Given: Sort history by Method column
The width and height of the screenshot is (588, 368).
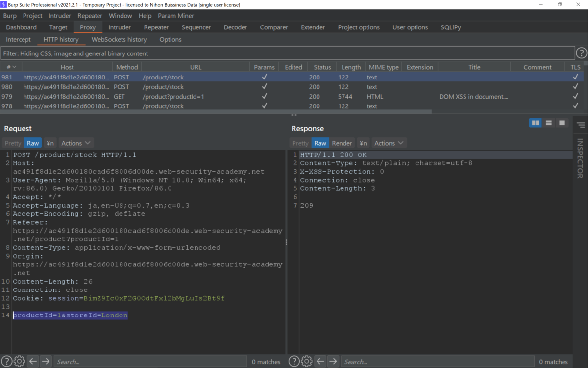Looking at the screenshot, I should tap(127, 67).
